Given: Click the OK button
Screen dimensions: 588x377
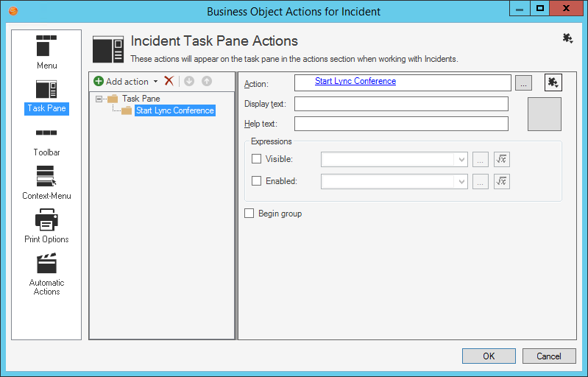Looking at the screenshot, I should pos(489,356).
